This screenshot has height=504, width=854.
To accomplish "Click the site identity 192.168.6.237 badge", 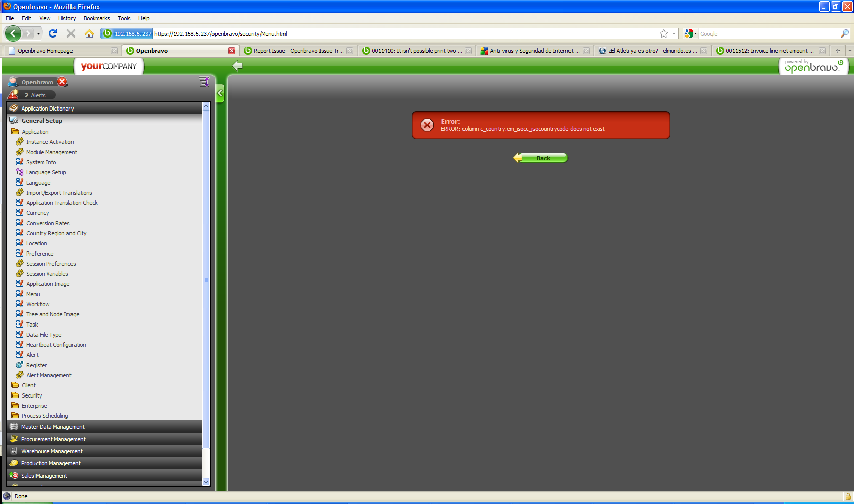I will click(x=127, y=34).
